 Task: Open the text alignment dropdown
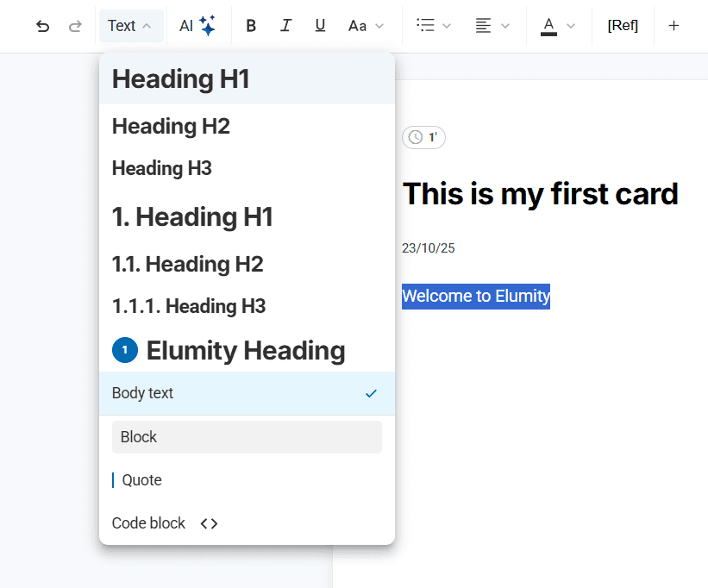click(492, 26)
